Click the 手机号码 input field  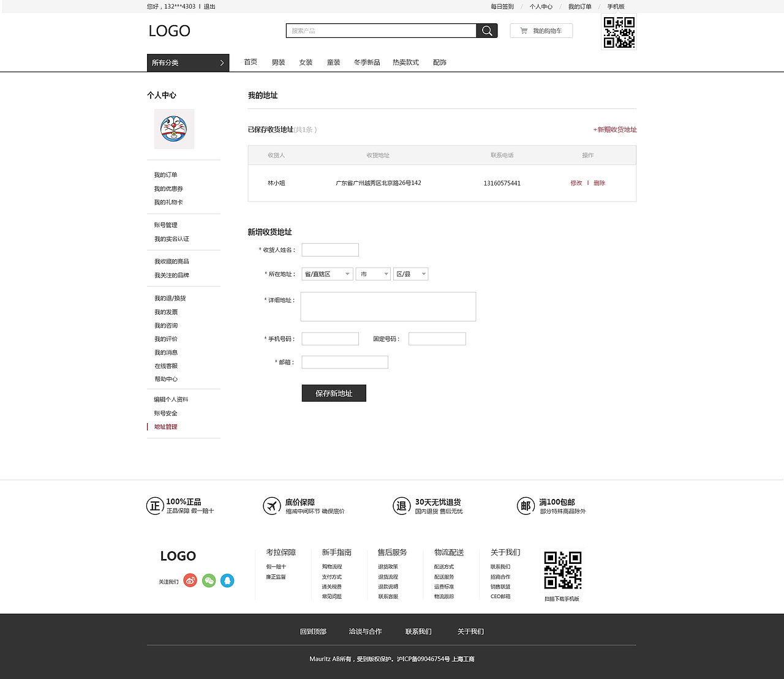click(330, 339)
